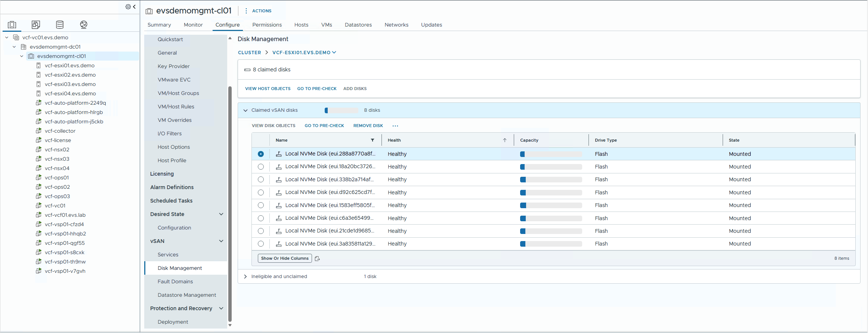This screenshot has height=333, width=868.
Task: Click the Claimed vSAN disks usage bar
Action: point(341,110)
